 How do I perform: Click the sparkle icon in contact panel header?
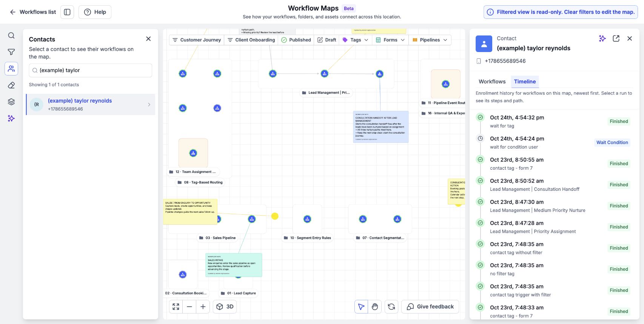(x=602, y=38)
